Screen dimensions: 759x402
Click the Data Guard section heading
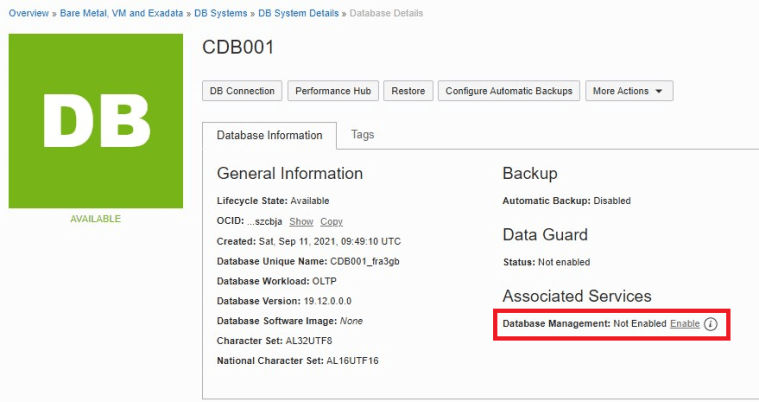click(544, 235)
